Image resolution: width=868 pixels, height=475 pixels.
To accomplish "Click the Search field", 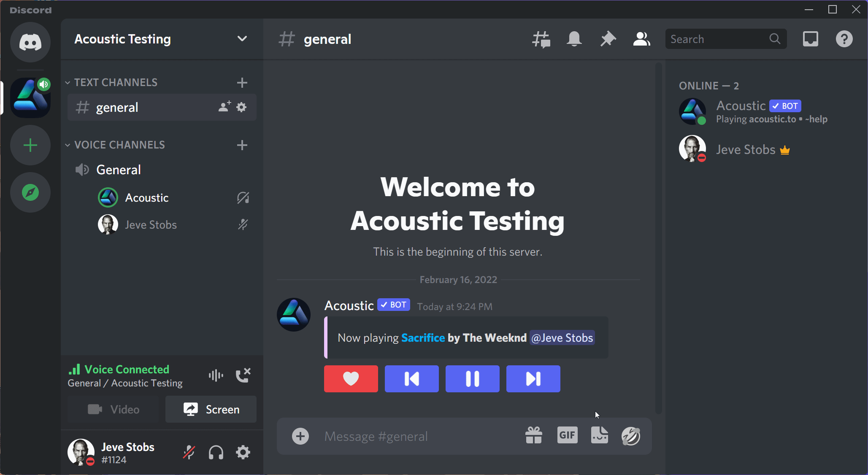I will click(726, 39).
